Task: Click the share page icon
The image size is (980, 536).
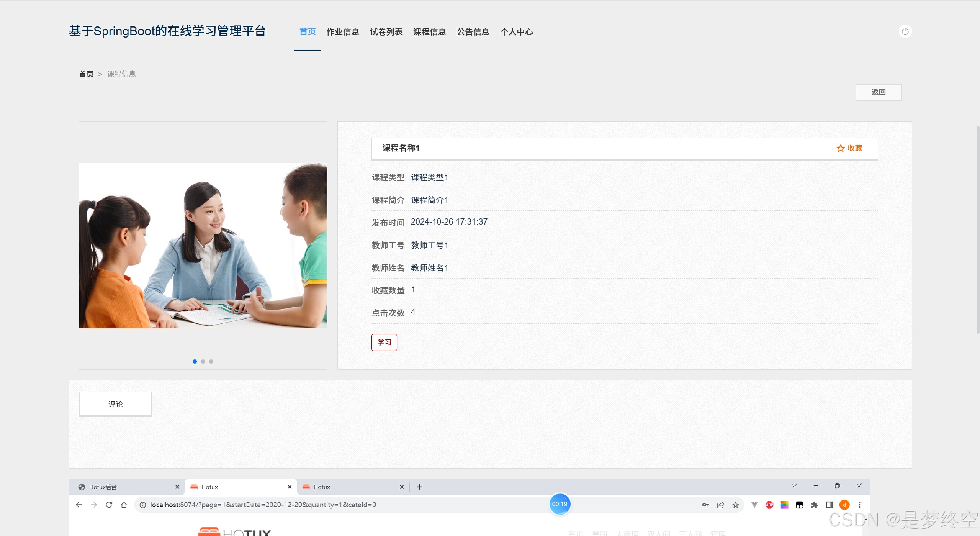Action: (720, 505)
